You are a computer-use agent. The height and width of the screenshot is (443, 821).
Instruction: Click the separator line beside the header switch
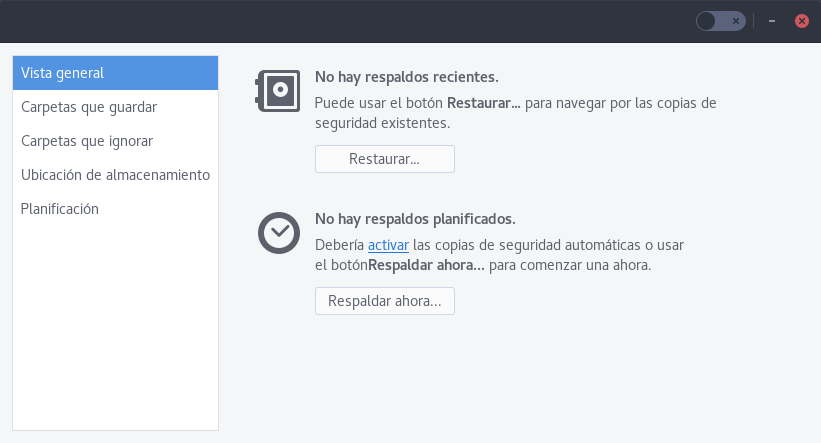[756, 21]
